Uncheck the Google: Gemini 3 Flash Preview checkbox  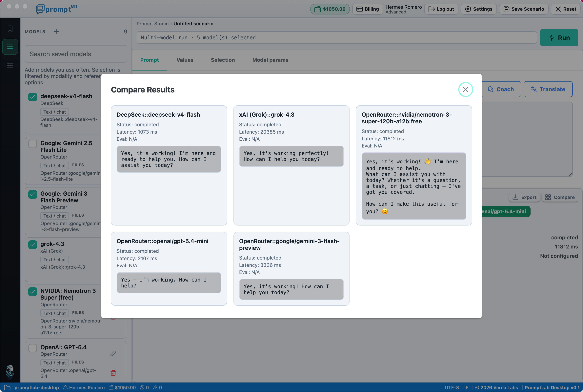(x=33, y=194)
